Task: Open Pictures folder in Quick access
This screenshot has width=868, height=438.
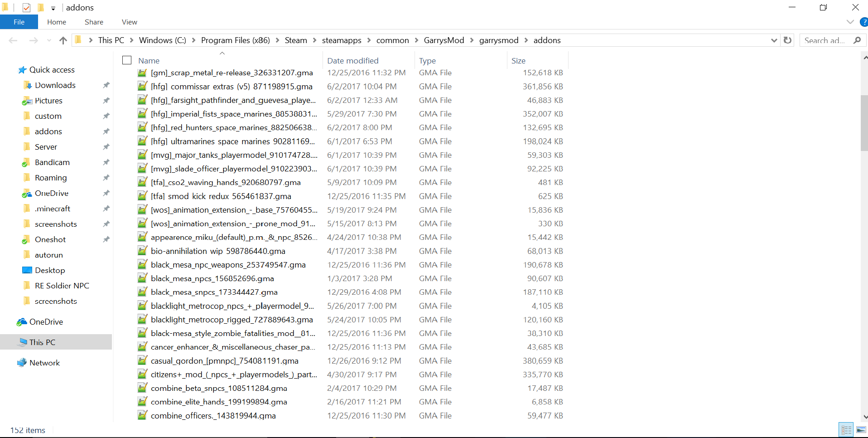Action: [x=48, y=101]
